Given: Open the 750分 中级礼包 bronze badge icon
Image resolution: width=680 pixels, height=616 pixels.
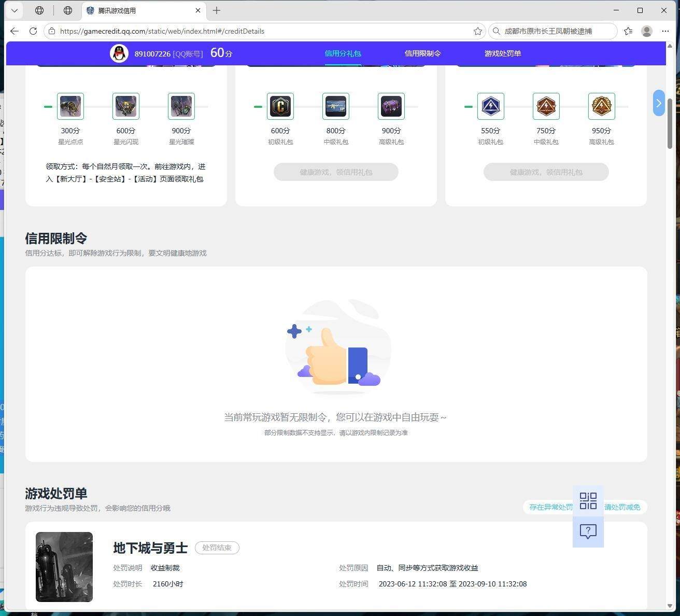Looking at the screenshot, I should (x=546, y=106).
